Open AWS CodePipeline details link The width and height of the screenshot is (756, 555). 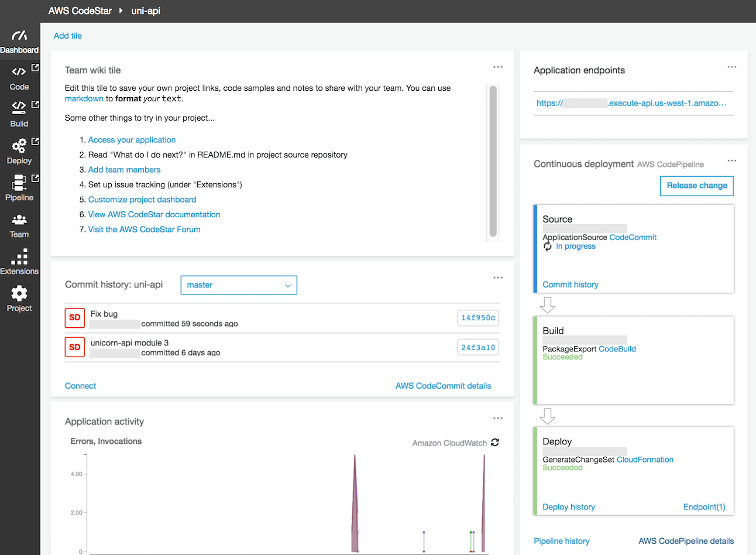tap(686, 541)
